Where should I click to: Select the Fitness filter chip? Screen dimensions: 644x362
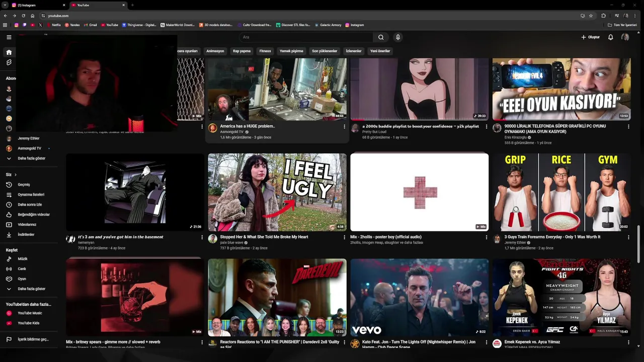[265, 51]
